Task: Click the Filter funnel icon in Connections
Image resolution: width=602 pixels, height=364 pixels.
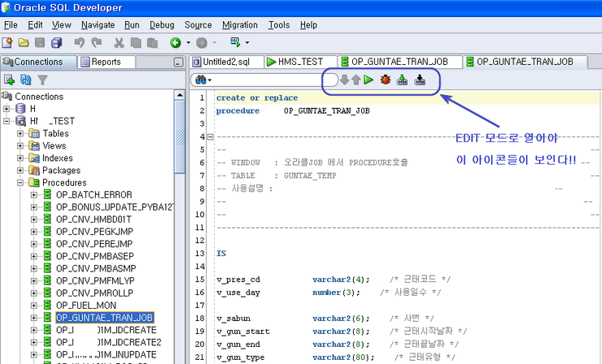Action: point(42,80)
